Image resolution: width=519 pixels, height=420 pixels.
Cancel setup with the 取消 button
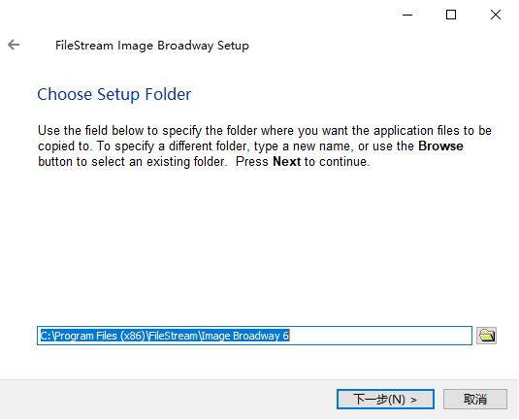coord(475,400)
